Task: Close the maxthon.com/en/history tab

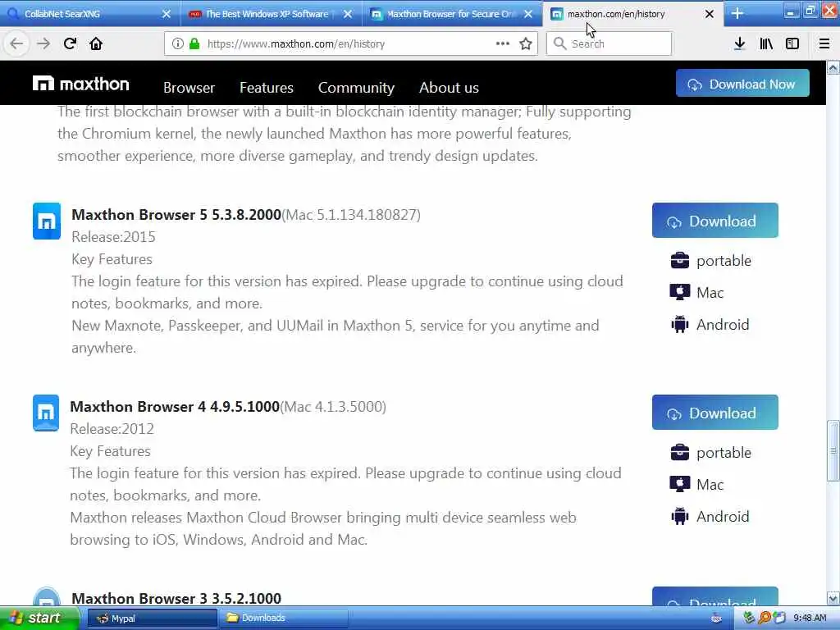Action: [710, 14]
